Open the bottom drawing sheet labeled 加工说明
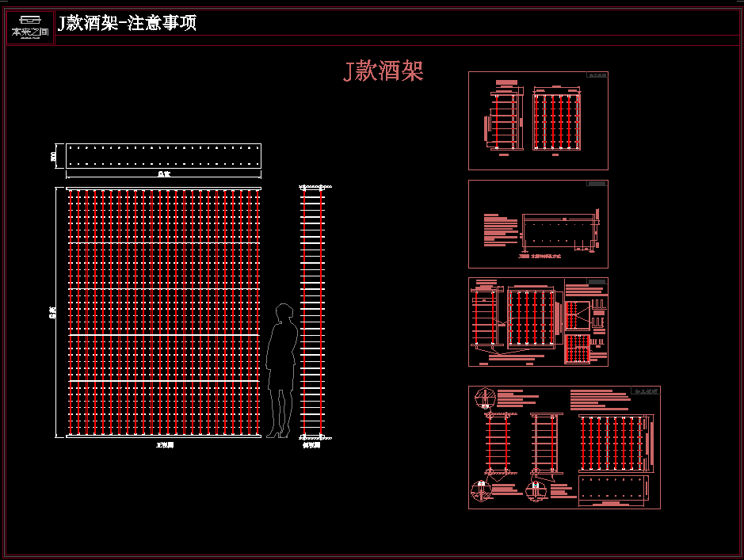The image size is (744, 560). click(564, 448)
